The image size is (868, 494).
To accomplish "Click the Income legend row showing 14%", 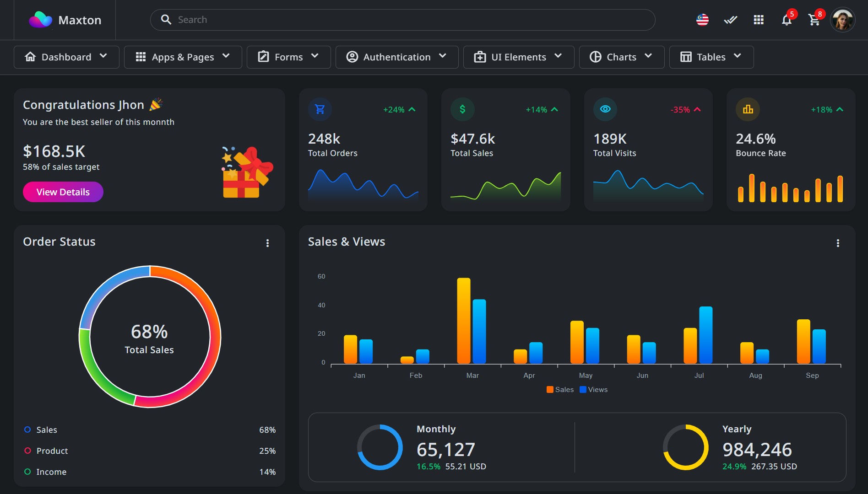I will point(150,472).
